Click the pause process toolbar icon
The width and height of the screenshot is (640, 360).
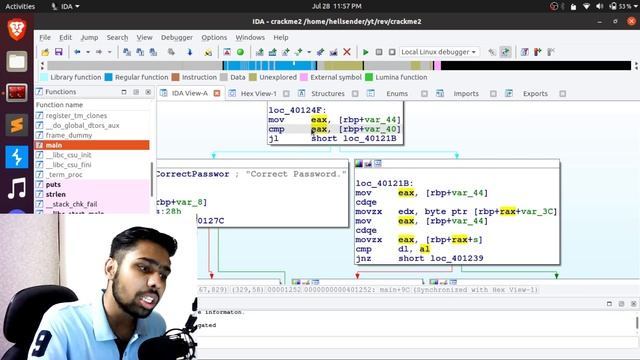pyautogui.click(x=379, y=52)
